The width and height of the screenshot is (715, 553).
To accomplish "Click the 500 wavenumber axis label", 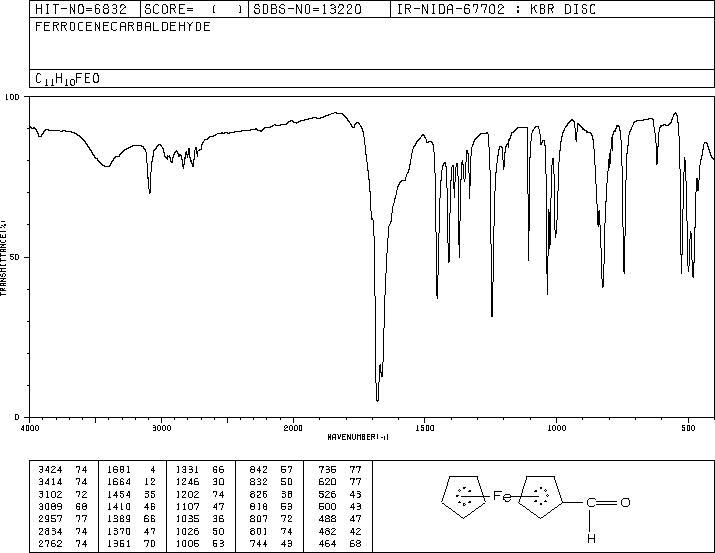I will tap(688, 428).
